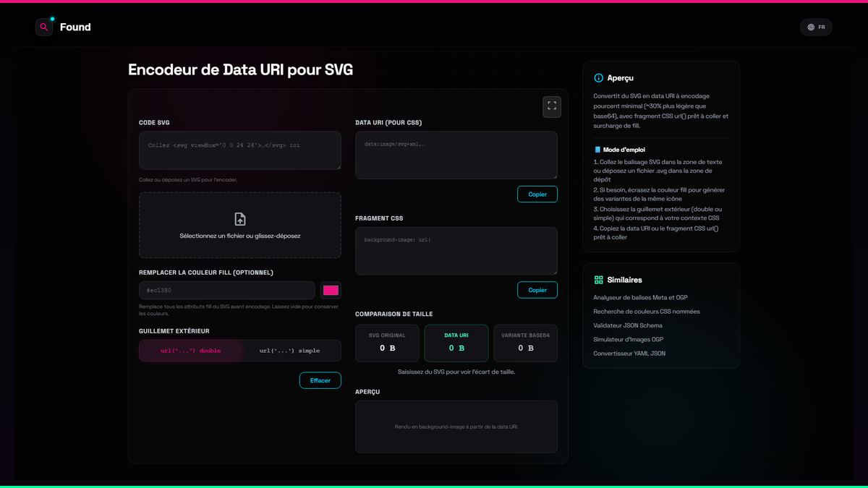Click the Found magnifier logo icon
The width and height of the screenshot is (868, 488).
point(44,27)
